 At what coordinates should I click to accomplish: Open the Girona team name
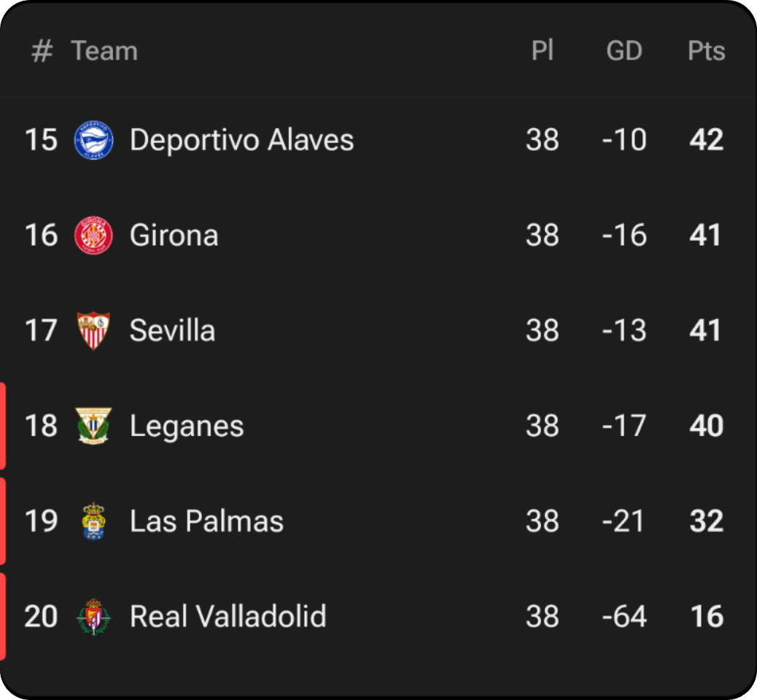[174, 236]
